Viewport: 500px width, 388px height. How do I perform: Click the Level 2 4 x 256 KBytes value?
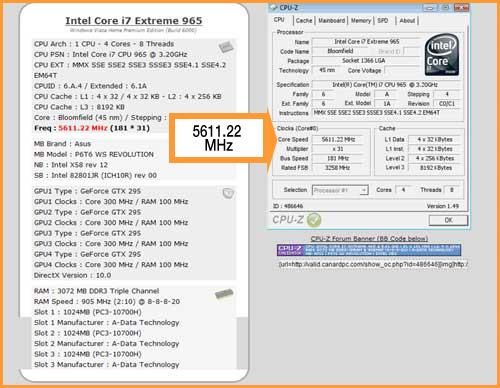pos(435,158)
